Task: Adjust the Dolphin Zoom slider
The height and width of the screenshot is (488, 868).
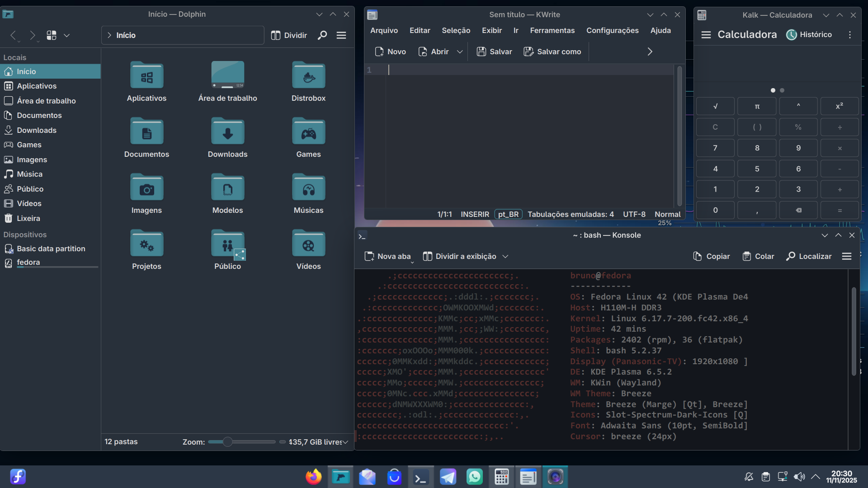Action: pos(228,442)
